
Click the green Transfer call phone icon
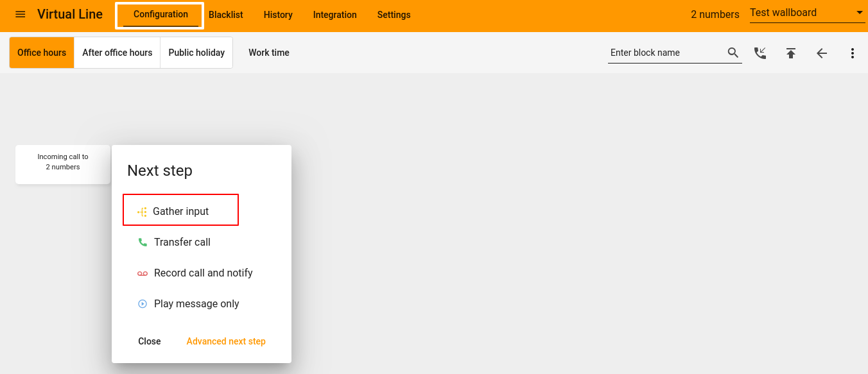click(143, 242)
